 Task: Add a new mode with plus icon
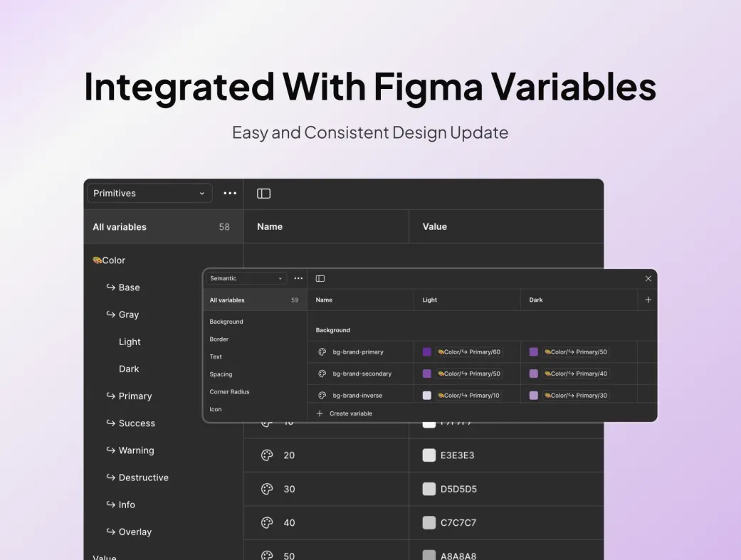coord(648,300)
